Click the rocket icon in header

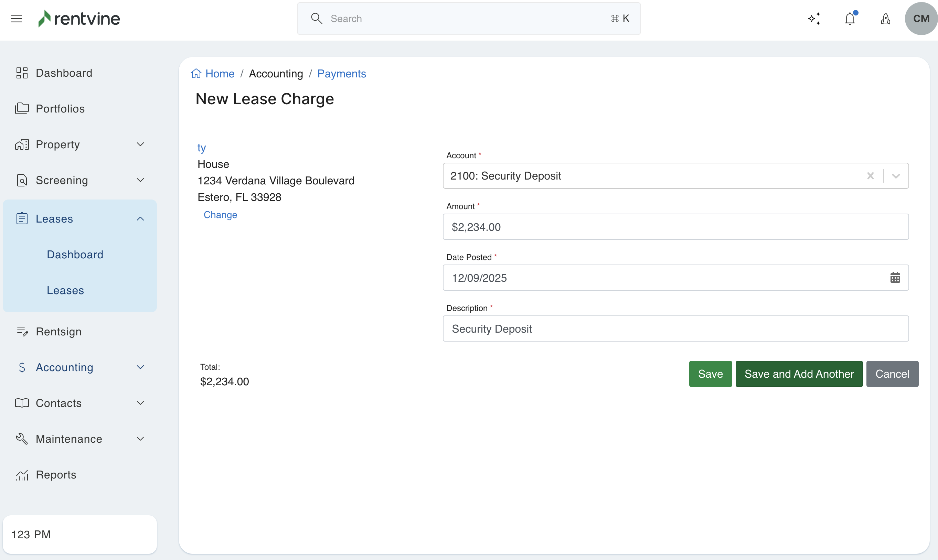pyautogui.click(x=885, y=19)
